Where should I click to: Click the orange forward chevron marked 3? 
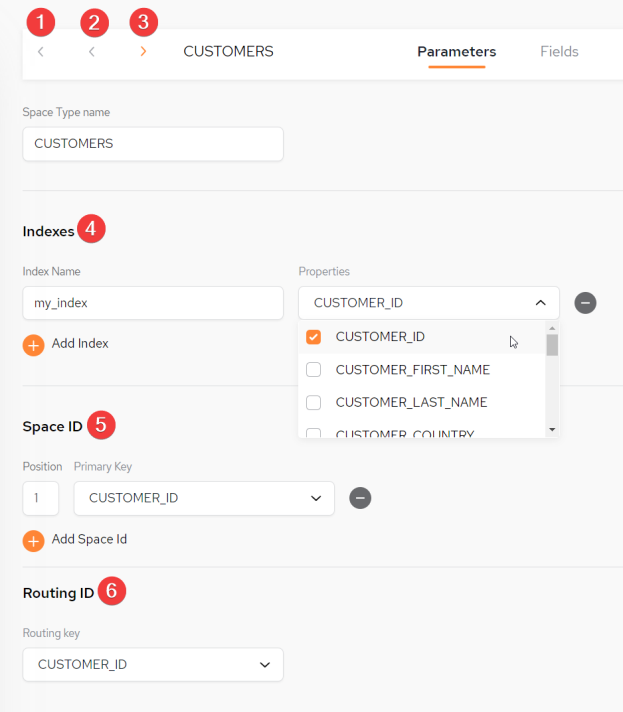coord(143,51)
